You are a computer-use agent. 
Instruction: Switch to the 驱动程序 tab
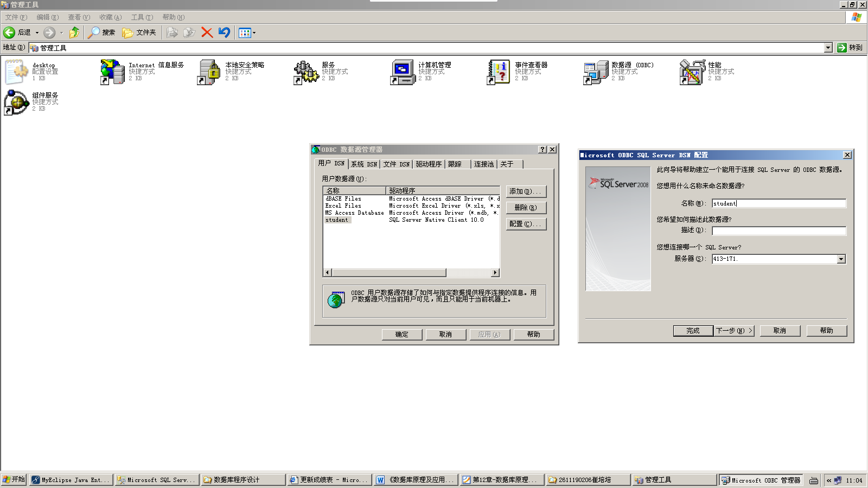[x=429, y=164]
